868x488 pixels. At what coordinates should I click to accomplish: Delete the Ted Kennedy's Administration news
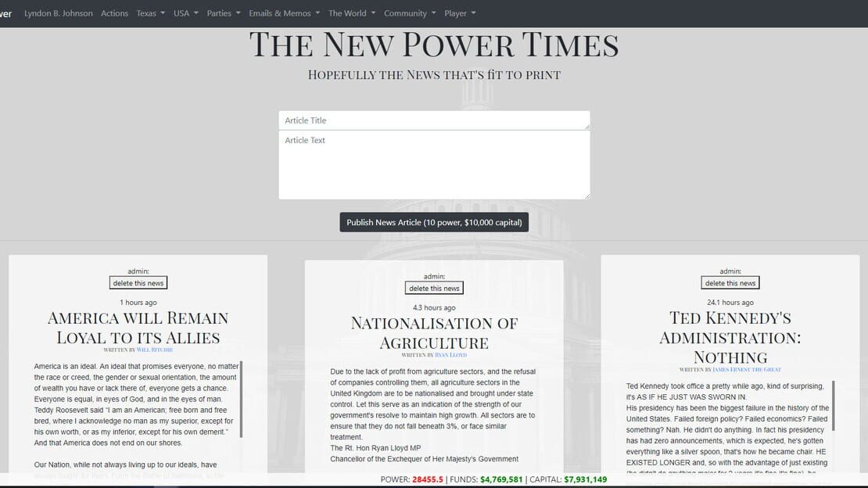click(x=730, y=283)
